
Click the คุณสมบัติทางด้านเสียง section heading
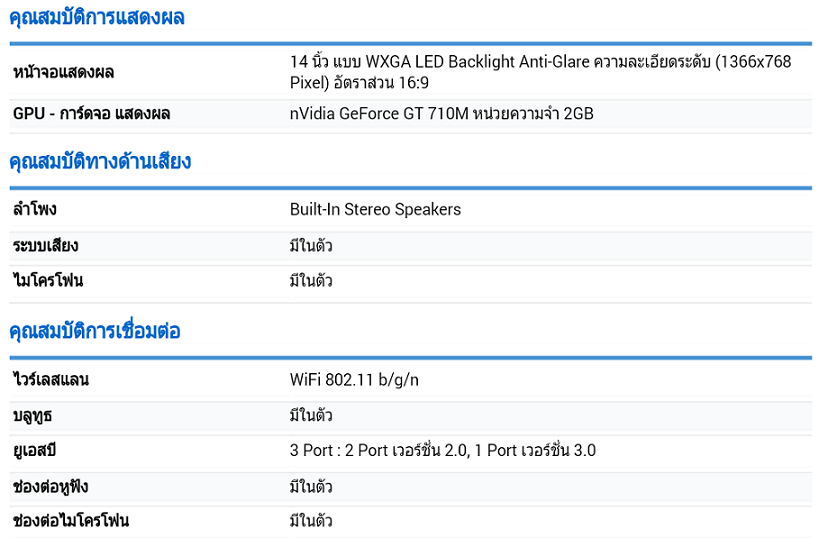click(100, 162)
